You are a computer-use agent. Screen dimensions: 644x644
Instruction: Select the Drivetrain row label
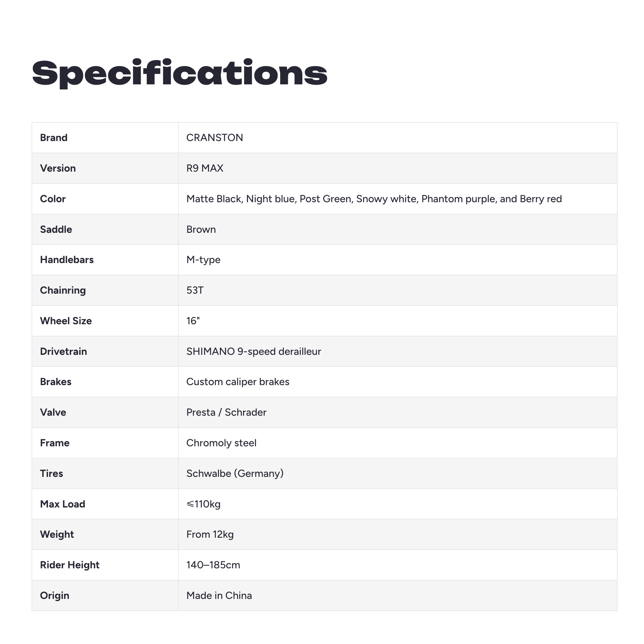coord(63,352)
